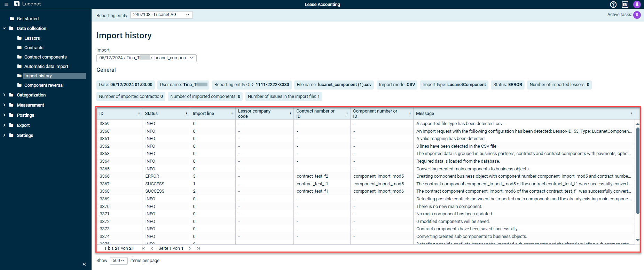Go to previous page of results
Viewport: 644px width, 270px height.
coord(152,248)
